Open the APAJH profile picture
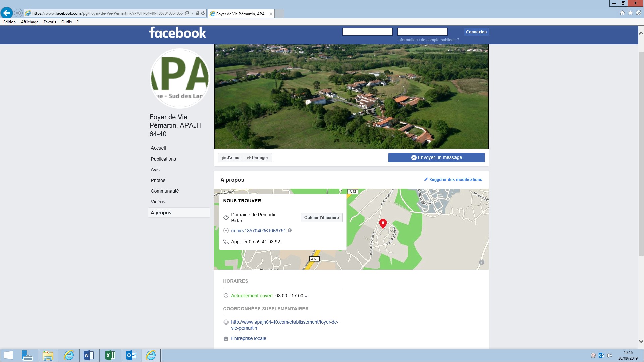The width and height of the screenshot is (644, 362). [179, 78]
